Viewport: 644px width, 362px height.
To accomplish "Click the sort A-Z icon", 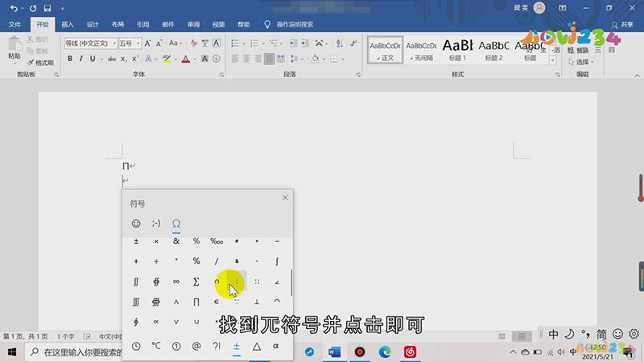I will [x=339, y=43].
